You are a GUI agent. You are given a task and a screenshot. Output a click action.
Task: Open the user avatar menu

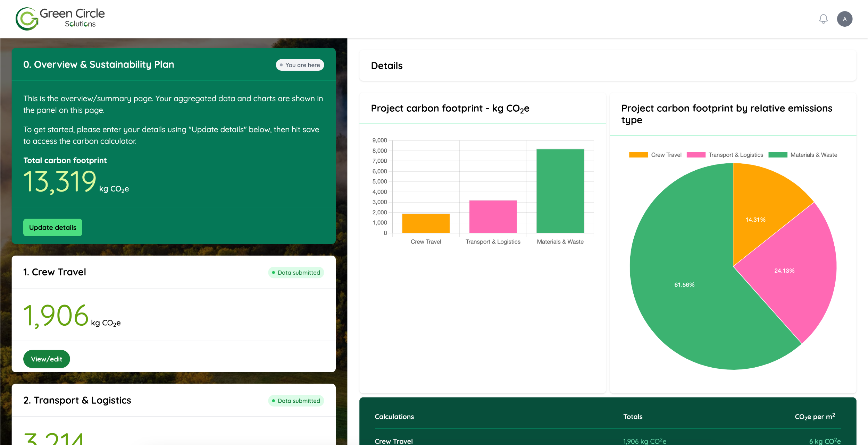click(845, 19)
